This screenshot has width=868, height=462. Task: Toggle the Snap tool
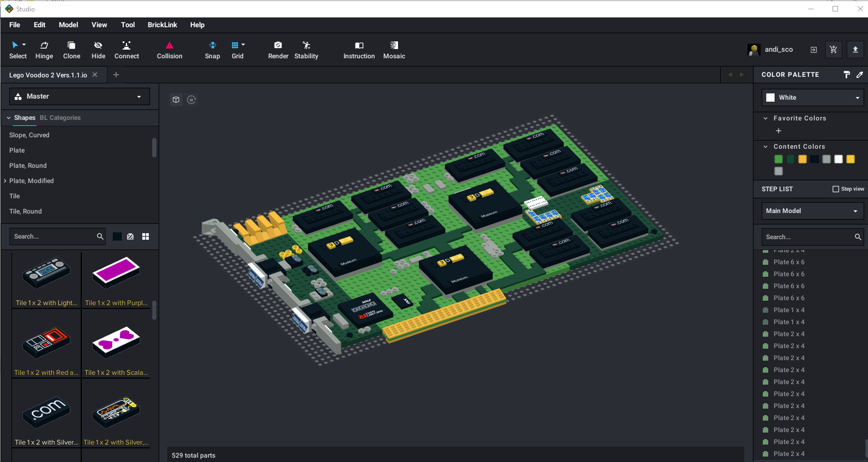[213, 50]
